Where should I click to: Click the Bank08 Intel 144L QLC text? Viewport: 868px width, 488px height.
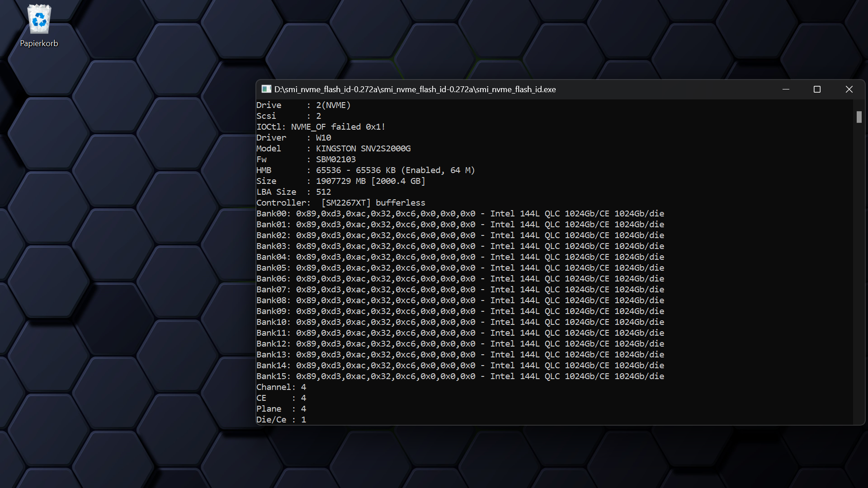525,300
